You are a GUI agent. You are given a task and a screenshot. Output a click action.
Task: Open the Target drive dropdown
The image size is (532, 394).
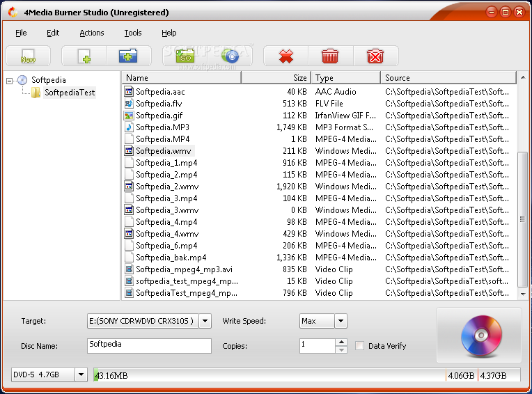click(x=205, y=321)
